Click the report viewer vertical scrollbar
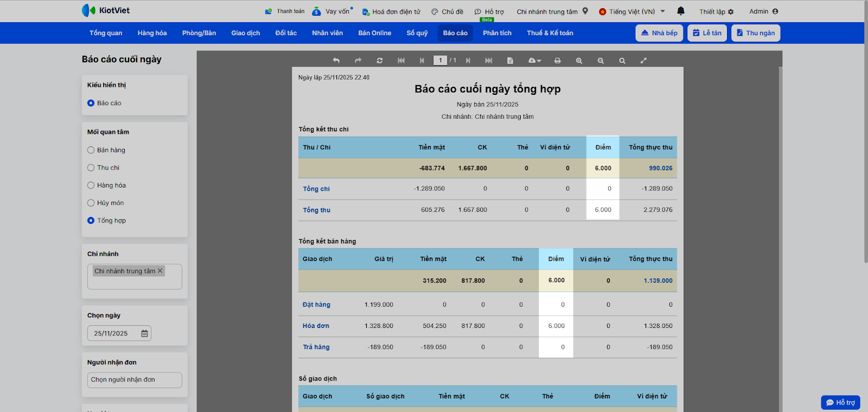Image resolution: width=868 pixels, height=412 pixels. click(x=781, y=217)
